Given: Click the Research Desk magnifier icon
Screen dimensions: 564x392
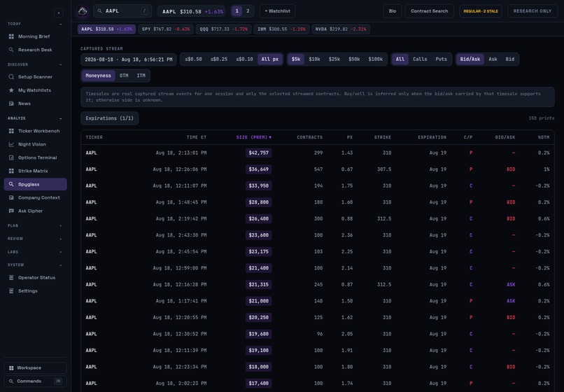Looking at the screenshot, I should click(11, 50).
